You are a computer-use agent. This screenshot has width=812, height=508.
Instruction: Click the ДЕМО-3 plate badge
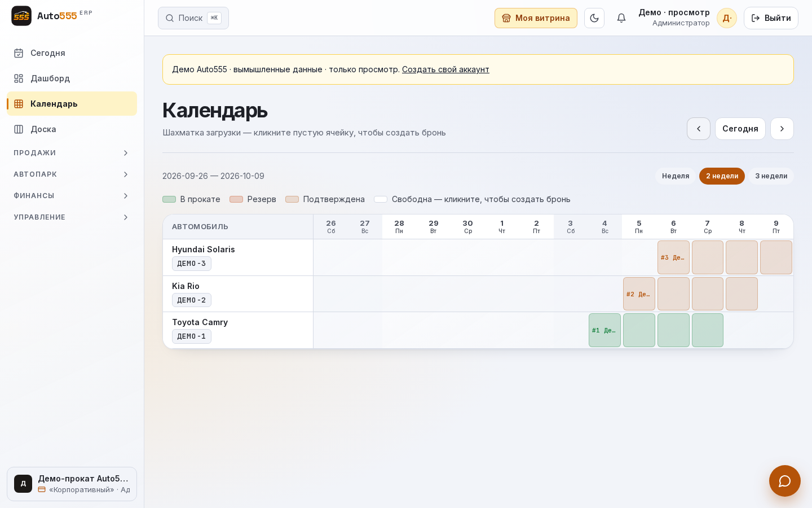[192, 264]
